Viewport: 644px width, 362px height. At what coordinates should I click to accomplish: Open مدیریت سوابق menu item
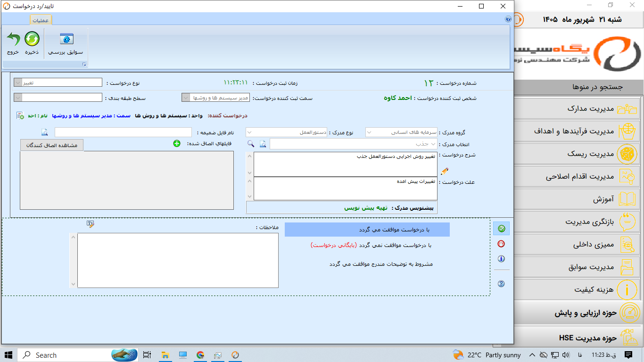click(x=577, y=267)
